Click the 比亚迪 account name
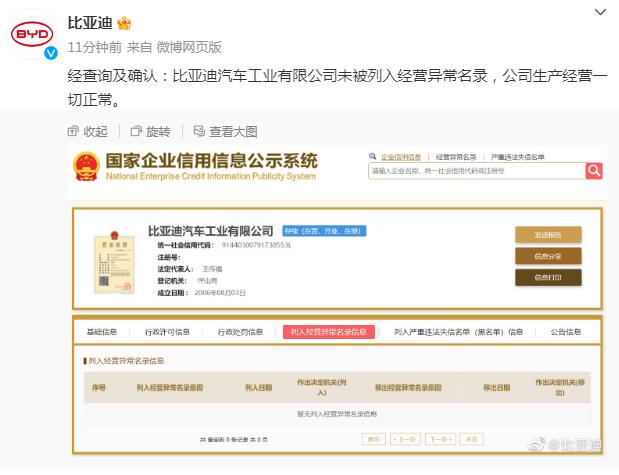 (90, 22)
